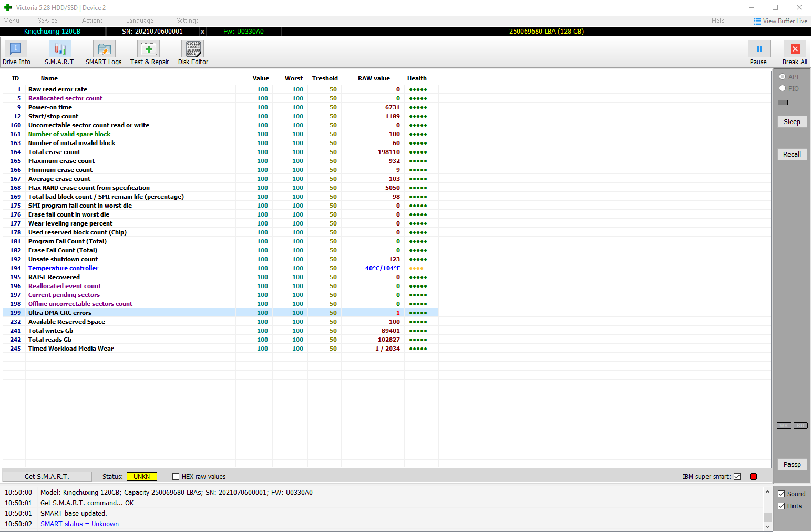Viewport: 811px width, 532px height.
Task: Select Timed Workload Media Wear row
Action: pyautogui.click(x=220, y=349)
